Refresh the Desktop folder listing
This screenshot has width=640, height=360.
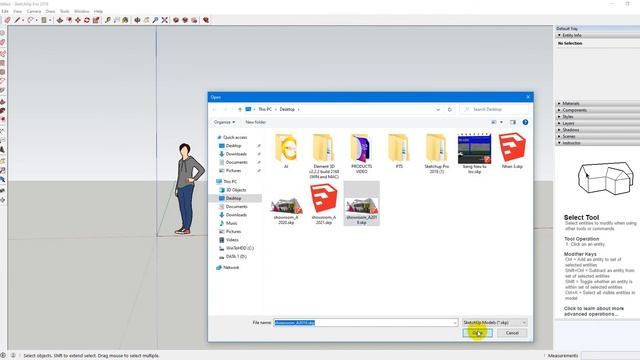pyautogui.click(x=450, y=109)
